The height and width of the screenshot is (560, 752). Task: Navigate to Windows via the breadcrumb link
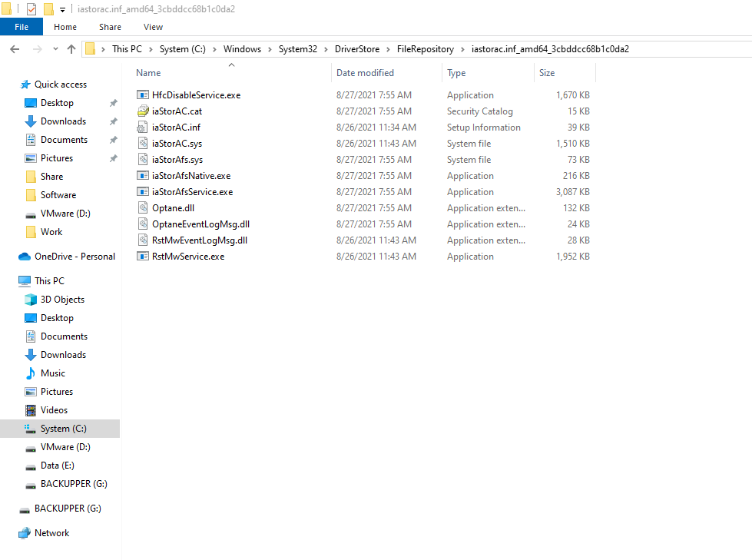pyautogui.click(x=242, y=48)
